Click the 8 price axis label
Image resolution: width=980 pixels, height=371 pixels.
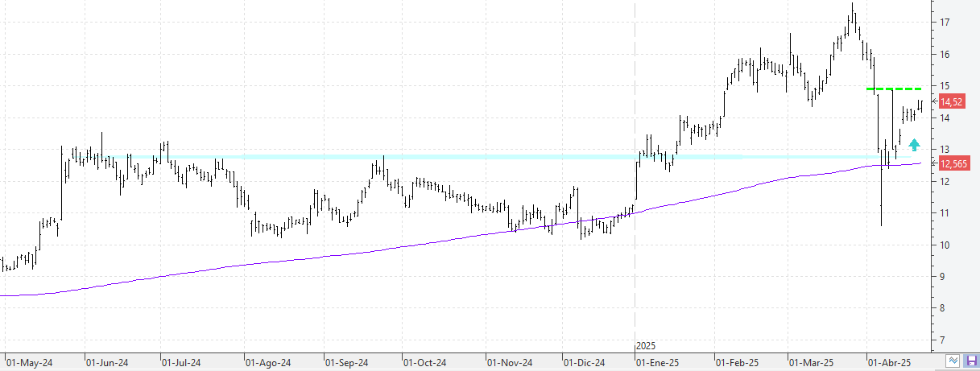tap(944, 308)
